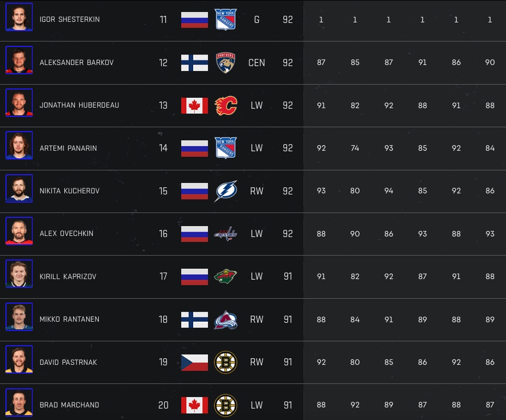Click rank number 15 in the Kucherov row
Screen dimensions: 506x420
coord(163,191)
